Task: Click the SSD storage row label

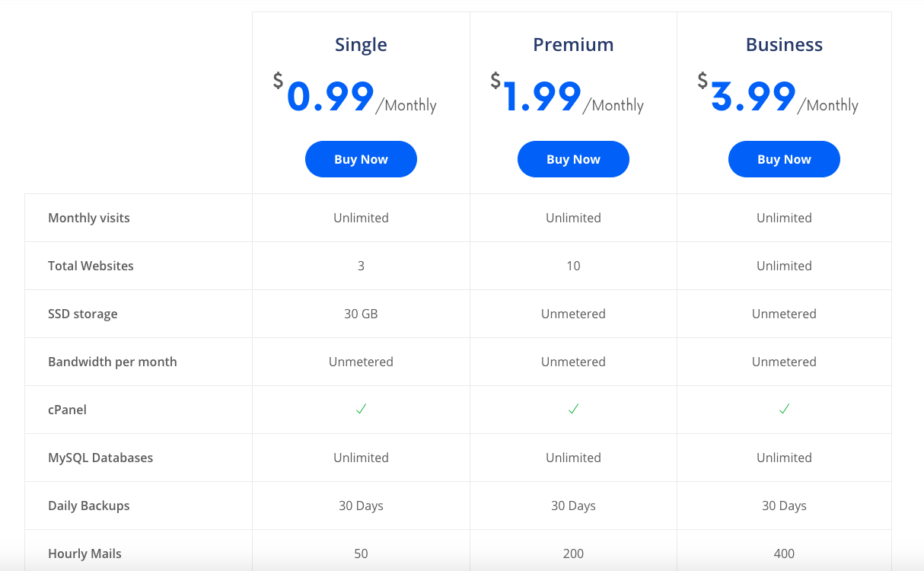Action: pos(81,313)
